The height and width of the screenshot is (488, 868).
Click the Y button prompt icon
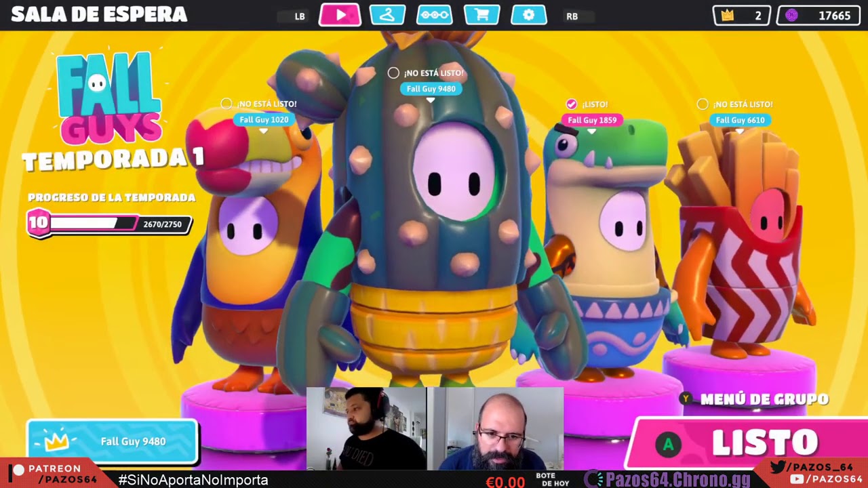click(x=686, y=399)
